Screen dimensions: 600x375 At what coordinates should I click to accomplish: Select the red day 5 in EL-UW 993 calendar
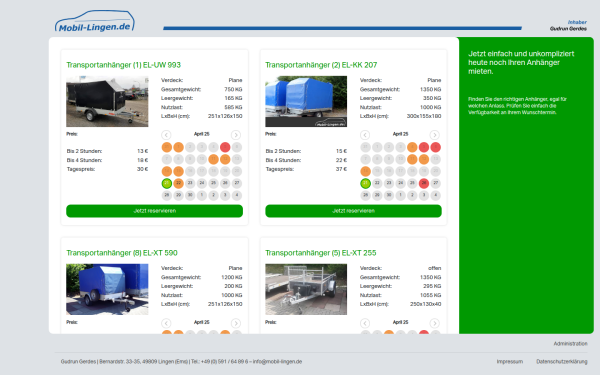(x=225, y=147)
